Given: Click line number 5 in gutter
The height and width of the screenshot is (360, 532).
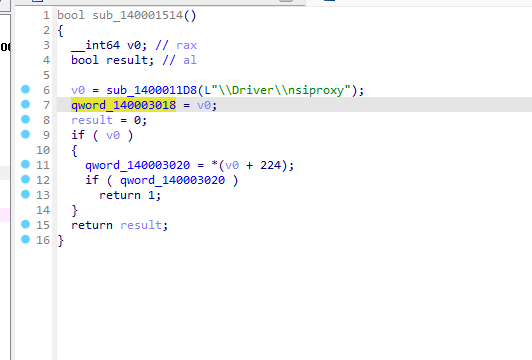Looking at the screenshot, I should (x=46, y=75).
